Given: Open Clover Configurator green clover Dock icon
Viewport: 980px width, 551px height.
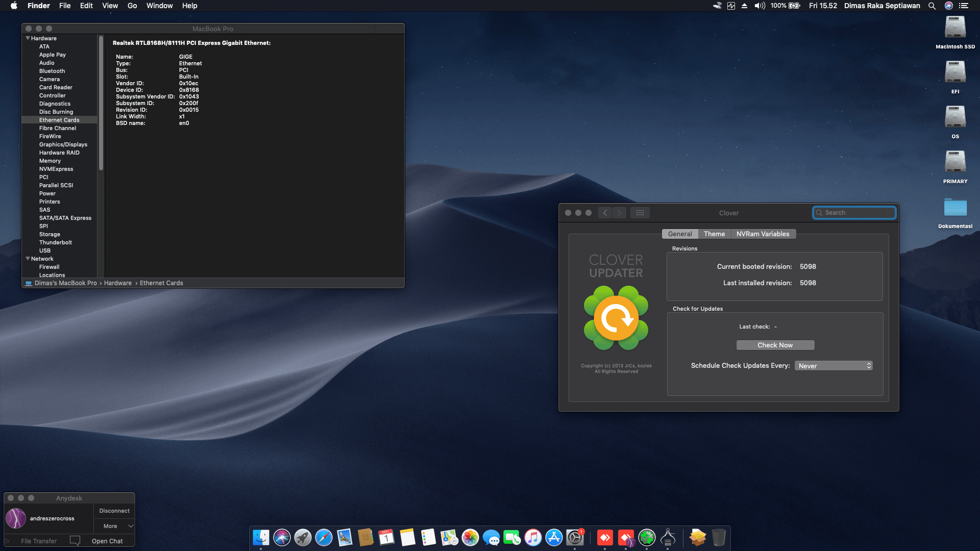Looking at the screenshot, I should (647, 537).
